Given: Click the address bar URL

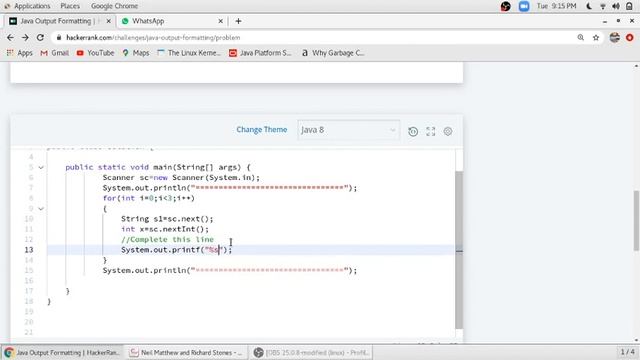Looking at the screenshot, I should click(153, 38).
